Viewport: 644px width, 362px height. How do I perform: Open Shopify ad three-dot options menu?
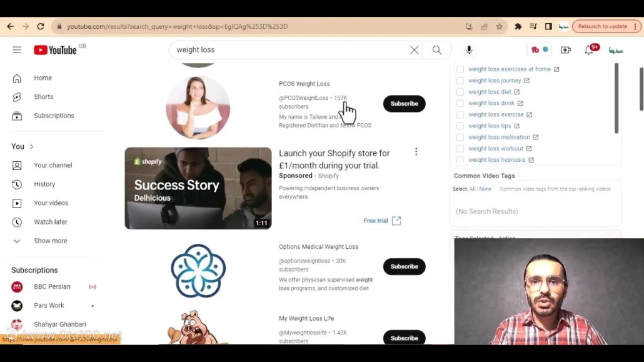(x=416, y=152)
